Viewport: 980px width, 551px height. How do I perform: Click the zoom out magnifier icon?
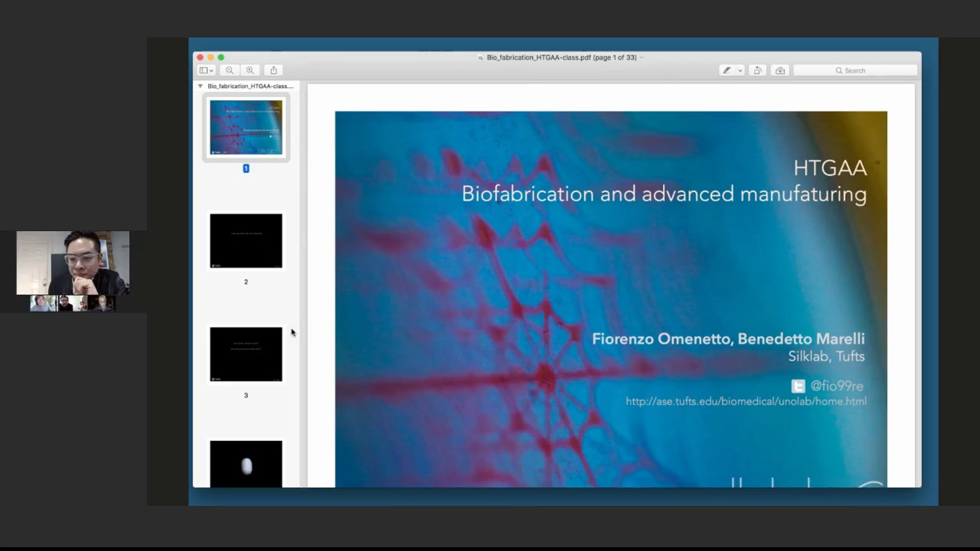pos(229,70)
